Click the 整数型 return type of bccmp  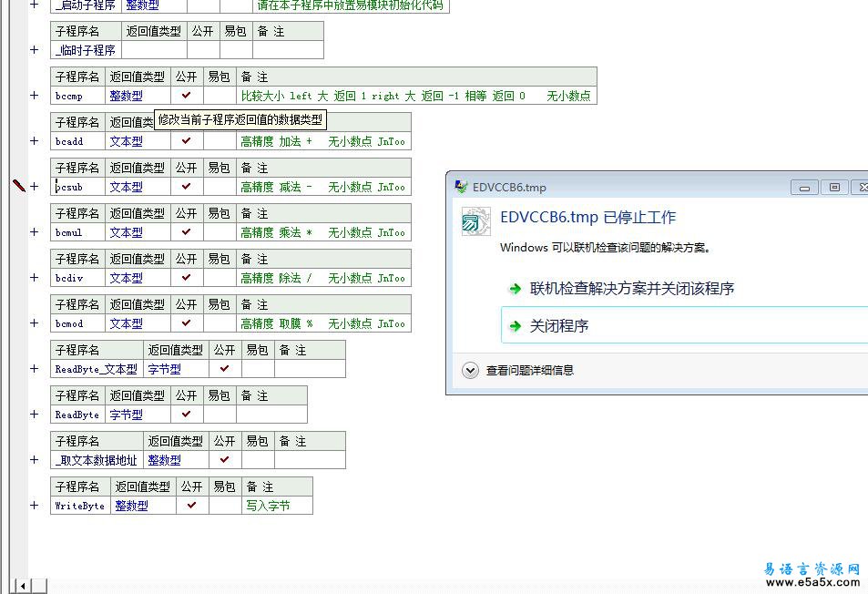[126, 96]
